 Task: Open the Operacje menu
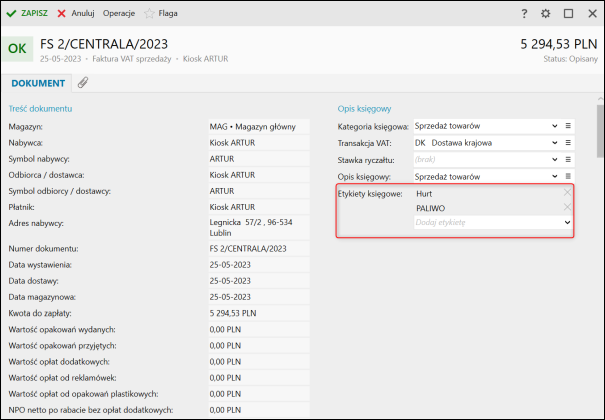[119, 14]
